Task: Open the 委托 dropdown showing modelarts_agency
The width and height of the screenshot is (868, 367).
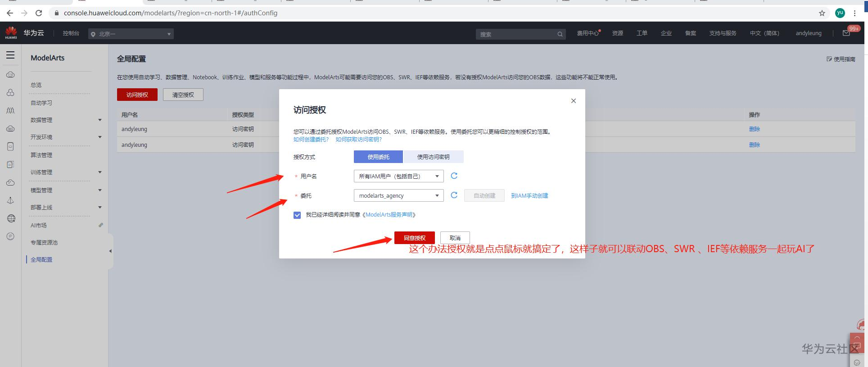Action: [x=398, y=195]
